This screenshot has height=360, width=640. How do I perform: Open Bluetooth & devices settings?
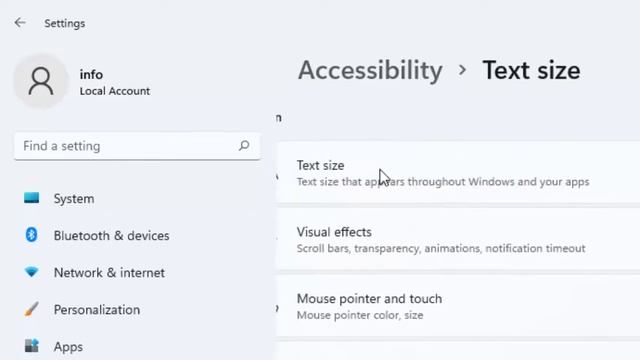(x=111, y=236)
